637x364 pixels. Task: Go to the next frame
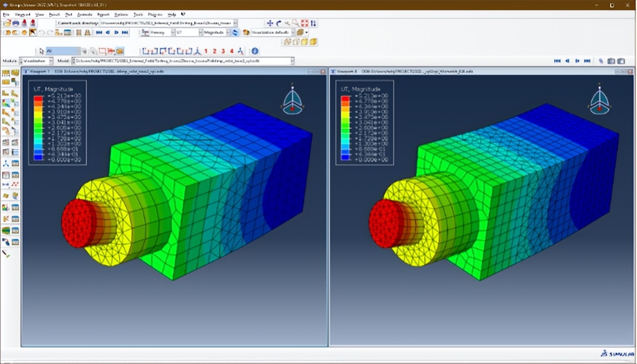point(116,33)
